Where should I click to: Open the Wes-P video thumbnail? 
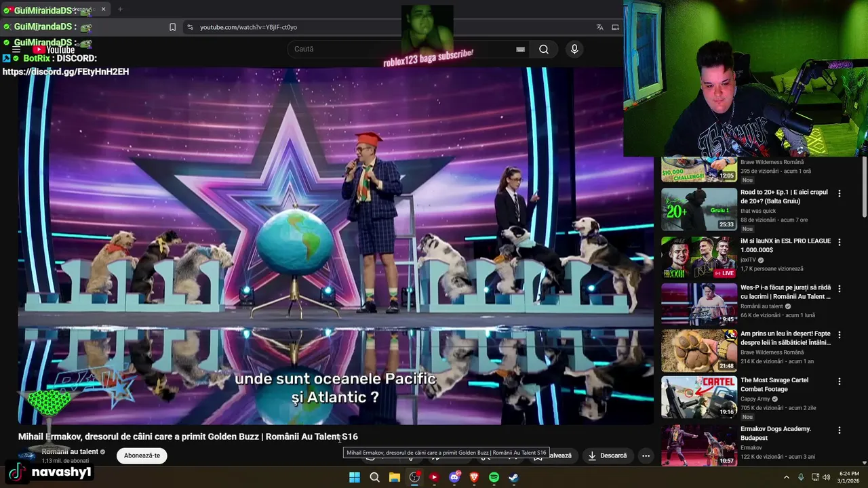[699, 304]
